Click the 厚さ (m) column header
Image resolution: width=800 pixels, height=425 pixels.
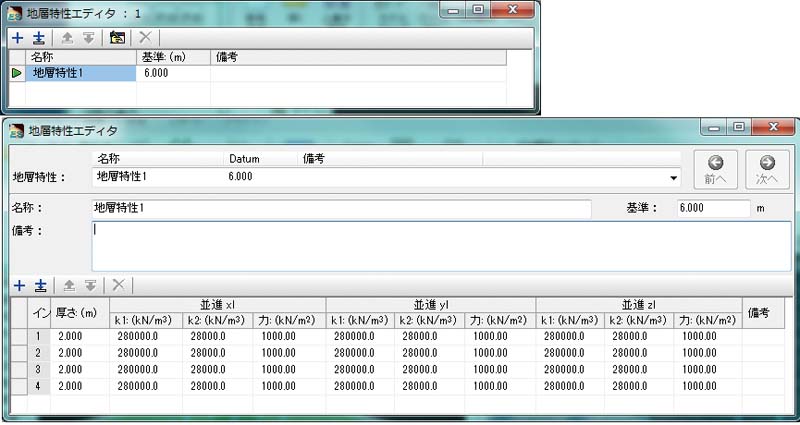(x=80, y=313)
